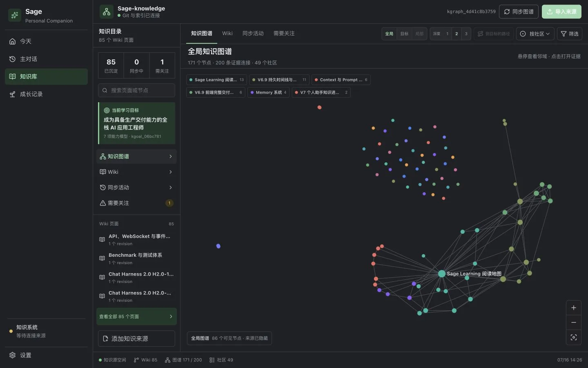Click the kgraph_4d41c8b3759 identifier text

(x=471, y=11)
